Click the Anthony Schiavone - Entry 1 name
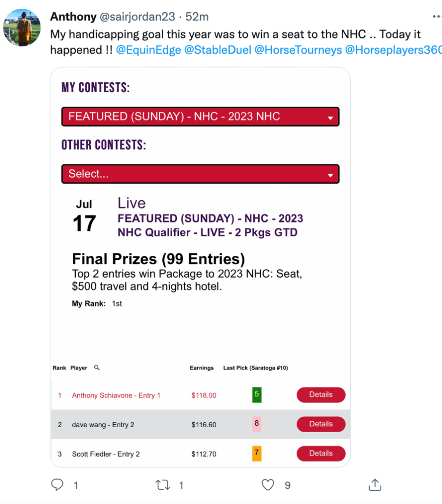The image size is (442, 504). pos(116,395)
